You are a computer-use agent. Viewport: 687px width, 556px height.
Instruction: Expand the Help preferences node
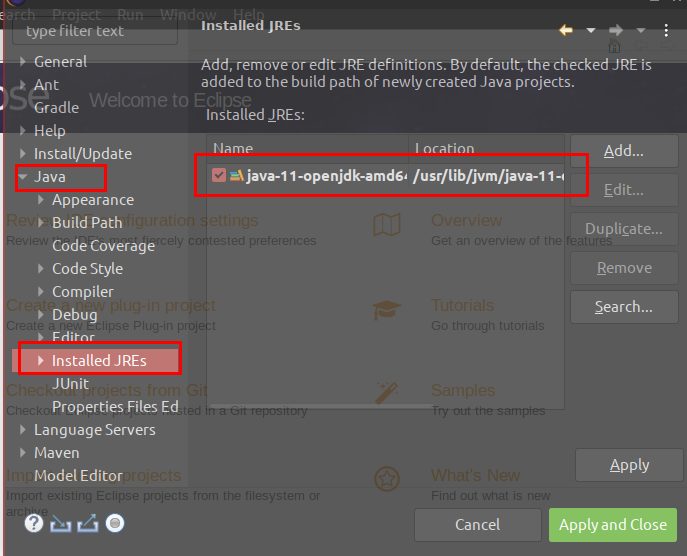click(x=22, y=131)
